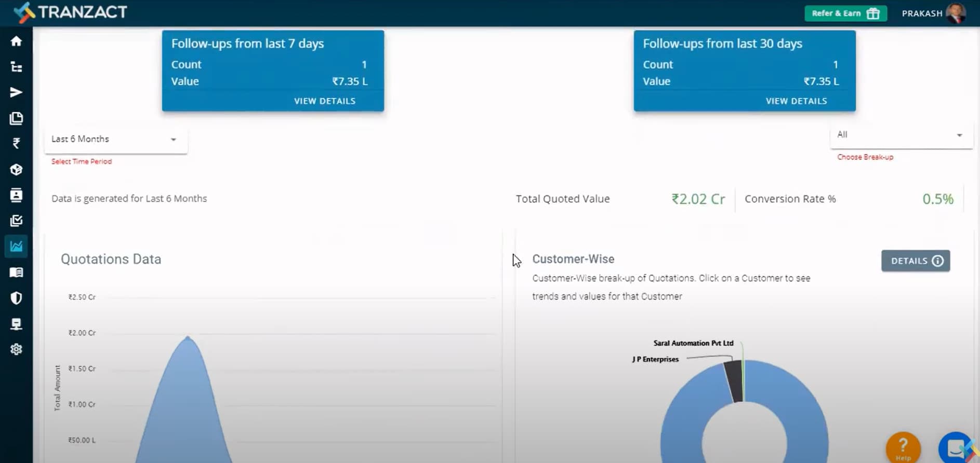This screenshot has height=463, width=980.
Task: Open the All break-up dropdown
Action: [901, 135]
